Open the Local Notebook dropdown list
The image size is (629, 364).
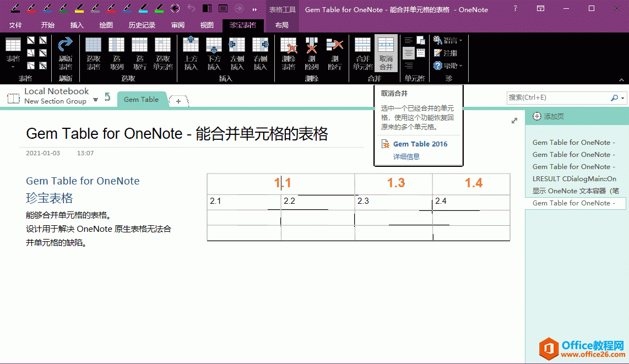click(x=95, y=99)
